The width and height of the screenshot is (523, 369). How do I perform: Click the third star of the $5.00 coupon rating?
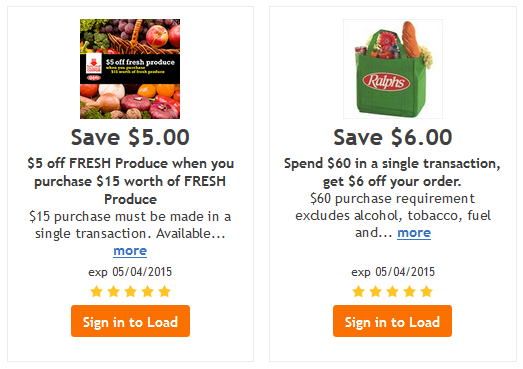(130, 291)
